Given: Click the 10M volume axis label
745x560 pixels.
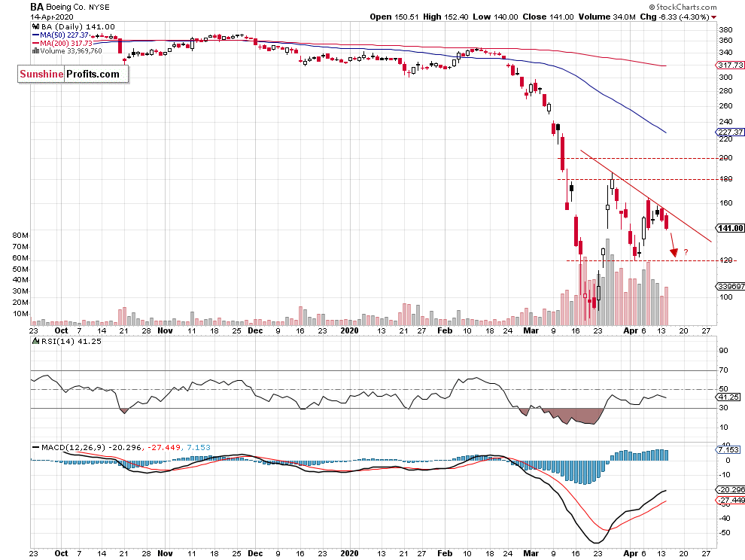Looking at the screenshot, I should click(x=20, y=313).
